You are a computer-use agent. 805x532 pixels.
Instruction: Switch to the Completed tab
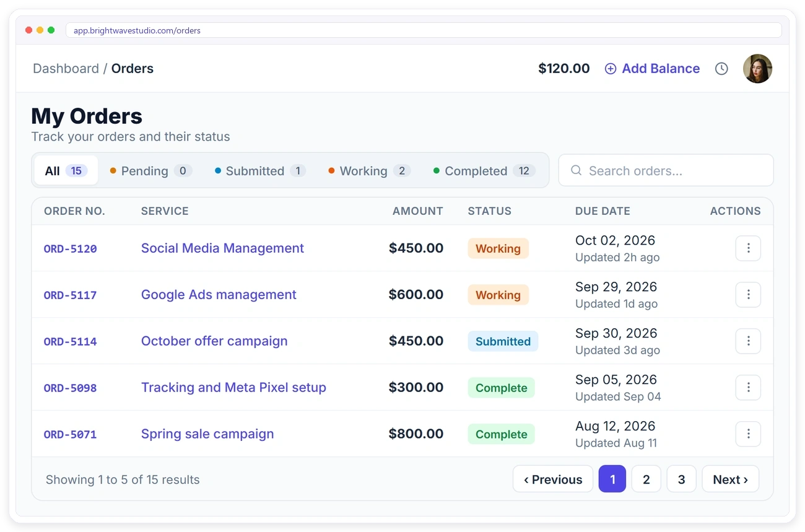click(x=484, y=171)
